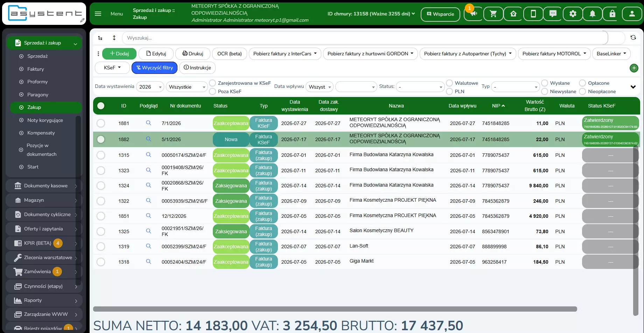This screenshot has height=333, width=644.
Task: Select the Zarejestrowana w KSeF radio button
Action: [x=212, y=83]
